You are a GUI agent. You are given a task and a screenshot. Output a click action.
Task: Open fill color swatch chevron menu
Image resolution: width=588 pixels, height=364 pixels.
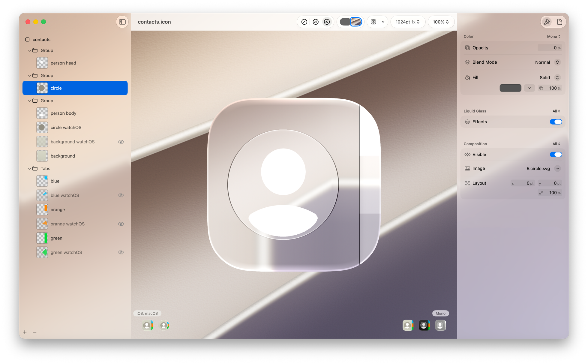click(529, 88)
